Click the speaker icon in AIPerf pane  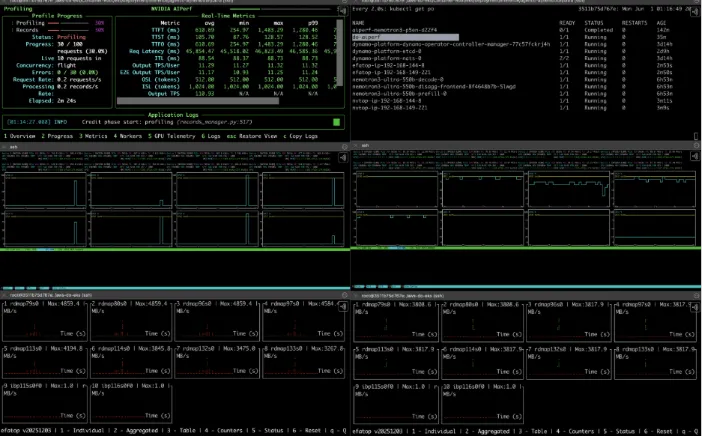tap(343, 11)
